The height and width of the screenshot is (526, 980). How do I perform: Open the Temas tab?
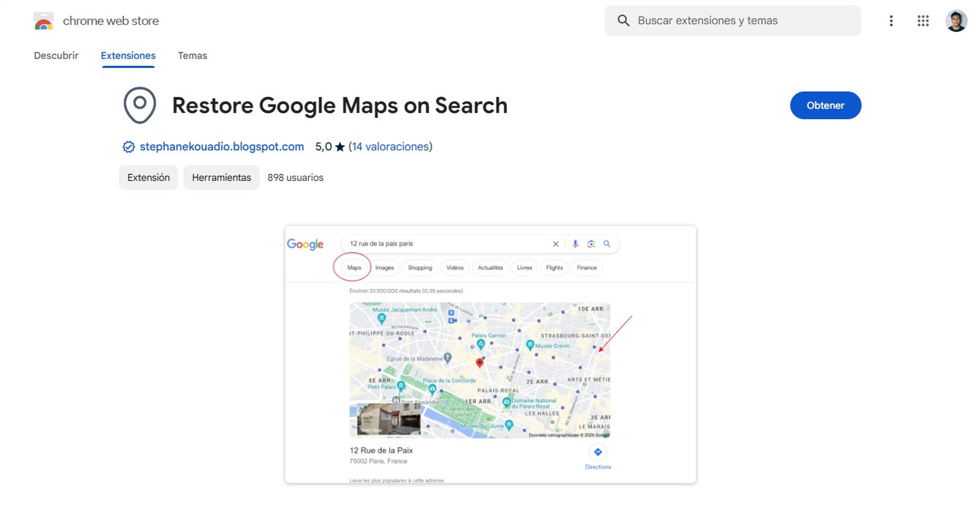pos(192,56)
